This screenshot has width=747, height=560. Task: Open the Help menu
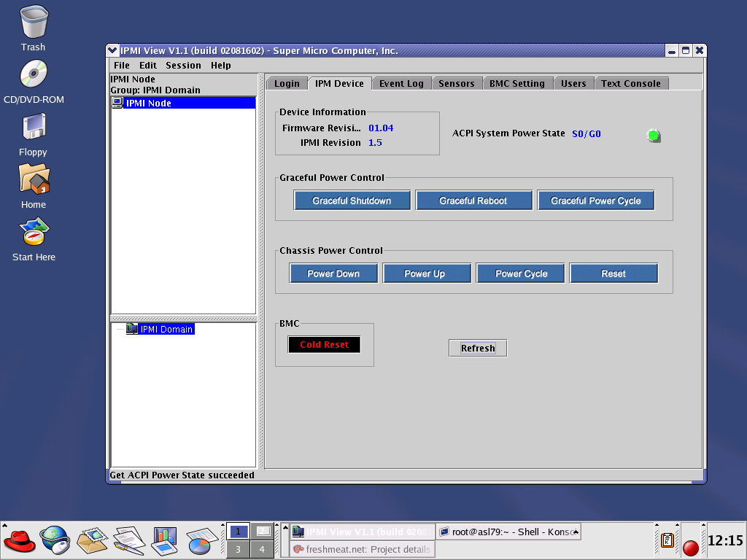coord(220,65)
